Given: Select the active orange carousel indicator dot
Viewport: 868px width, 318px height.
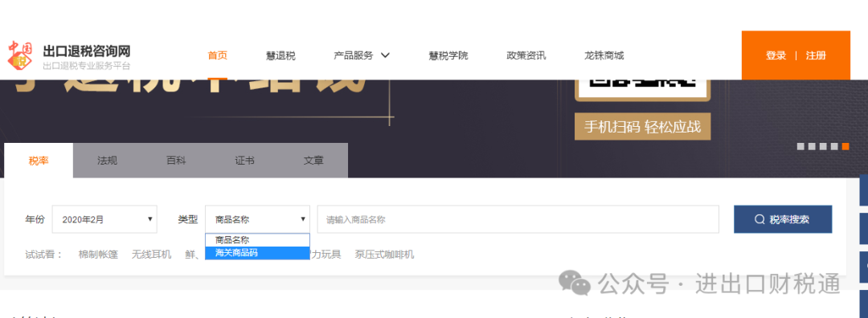Looking at the screenshot, I should tap(845, 147).
